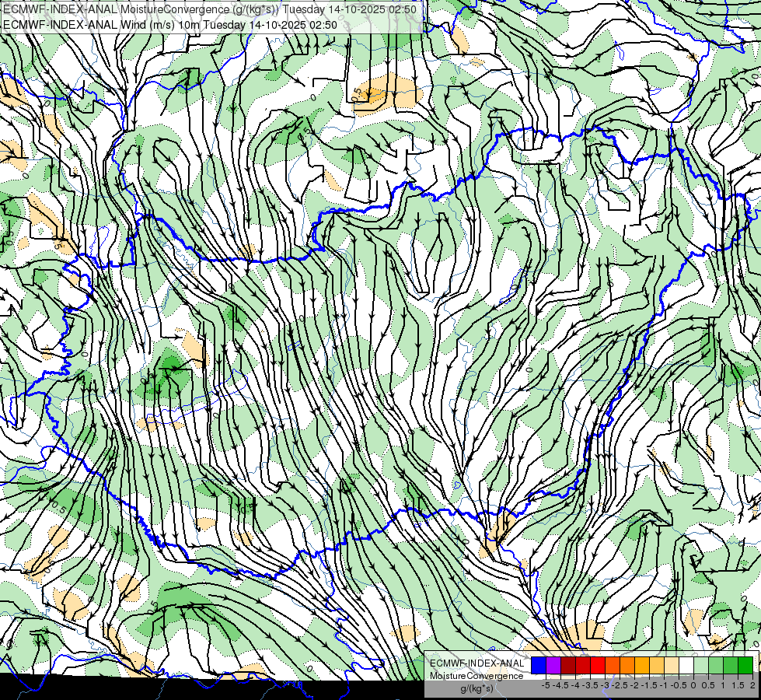Click the 2 tick label at legend end
The image size is (761, 700).
tap(752, 685)
